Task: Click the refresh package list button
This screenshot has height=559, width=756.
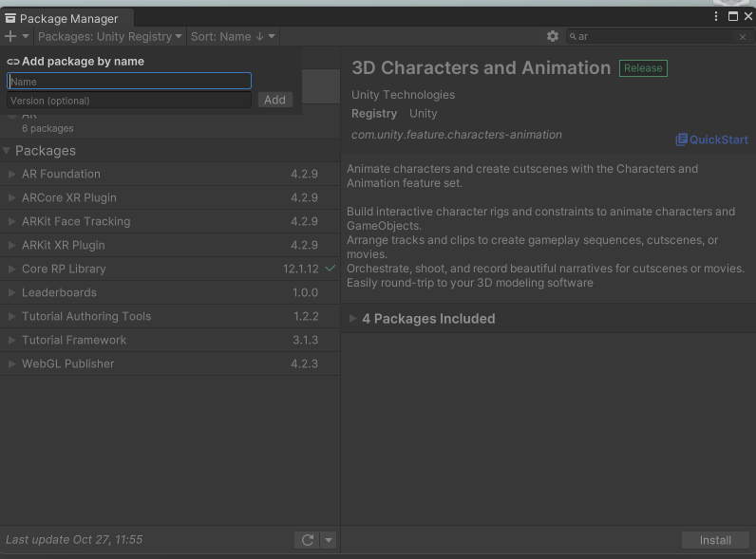Action: (x=308, y=540)
